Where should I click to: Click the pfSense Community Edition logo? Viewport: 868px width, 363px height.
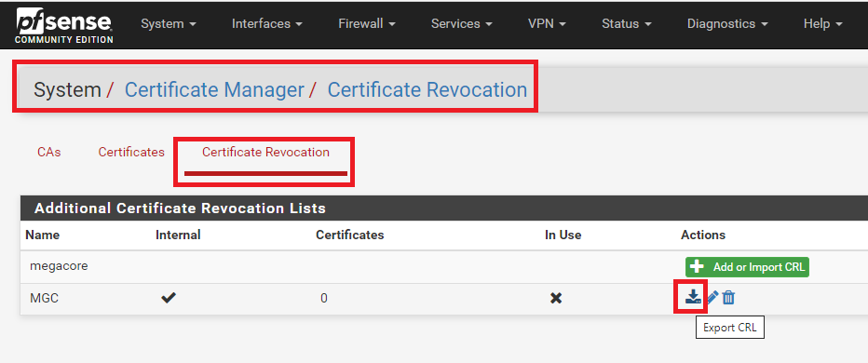64,26
